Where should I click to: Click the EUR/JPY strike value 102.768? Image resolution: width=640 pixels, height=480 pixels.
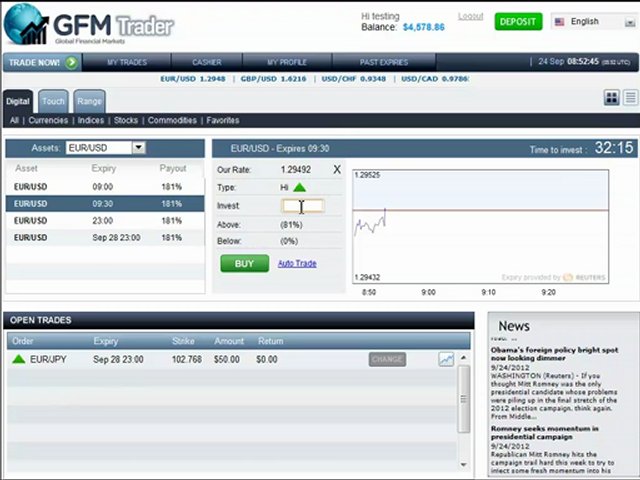(187, 359)
